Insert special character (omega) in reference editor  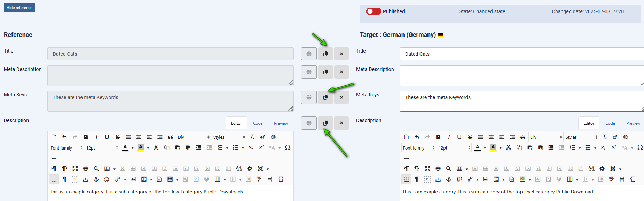tap(288, 148)
